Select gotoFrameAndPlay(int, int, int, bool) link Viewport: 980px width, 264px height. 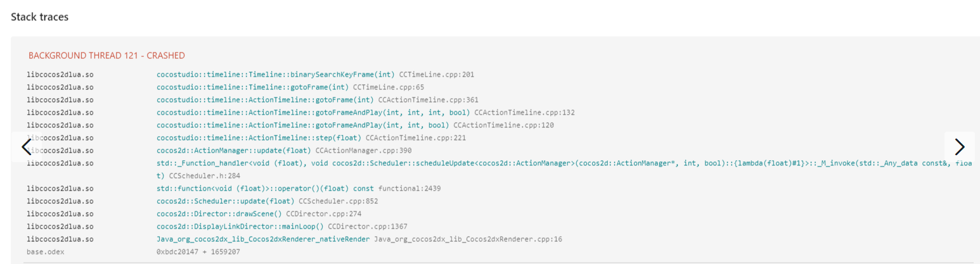[x=313, y=113]
